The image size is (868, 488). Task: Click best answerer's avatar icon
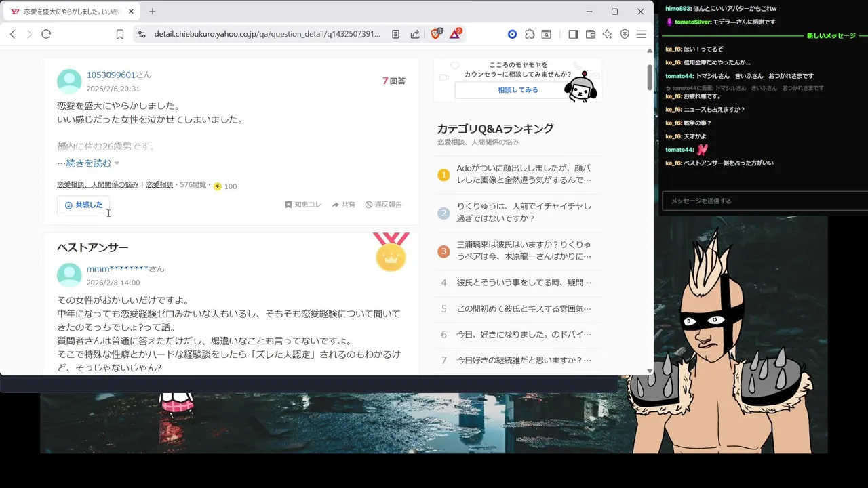pos(69,275)
